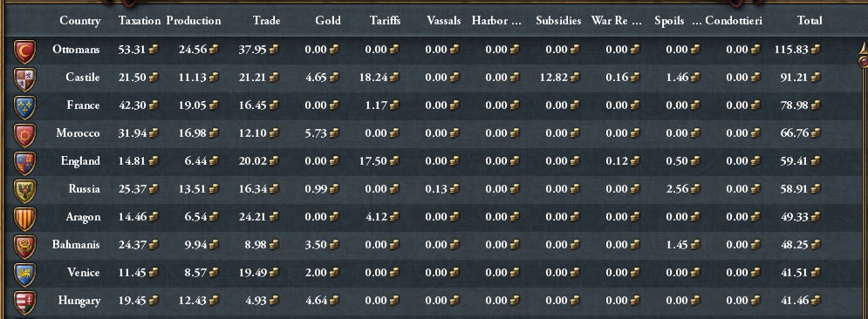Click the England flag shield icon
Screen dimensions: 868x319
click(x=25, y=163)
